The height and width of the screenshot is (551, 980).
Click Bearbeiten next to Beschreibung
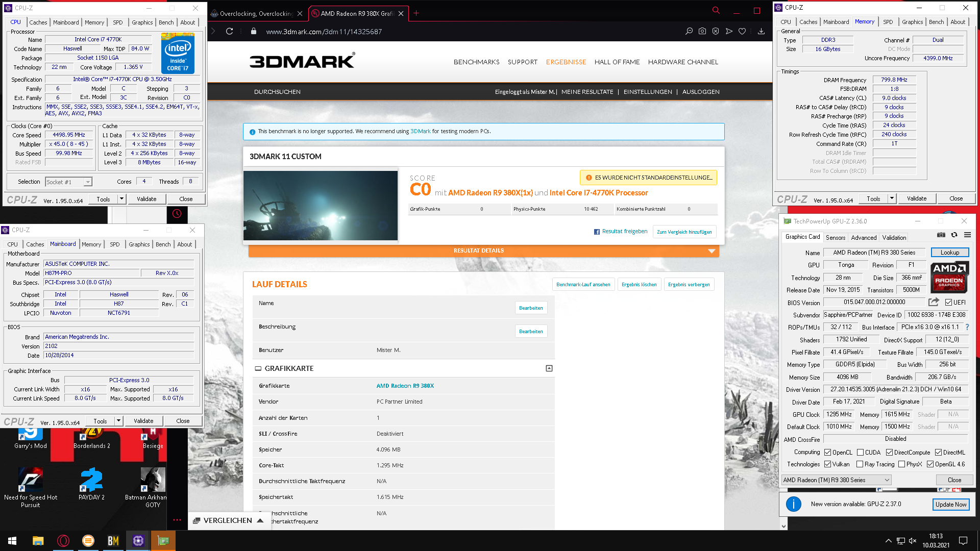click(531, 332)
